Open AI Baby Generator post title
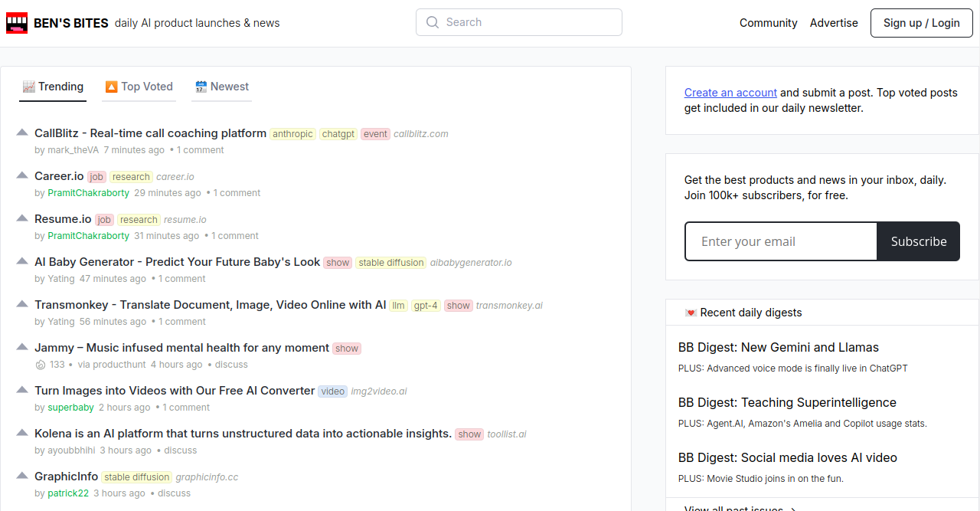This screenshot has height=511, width=980. [177, 262]
